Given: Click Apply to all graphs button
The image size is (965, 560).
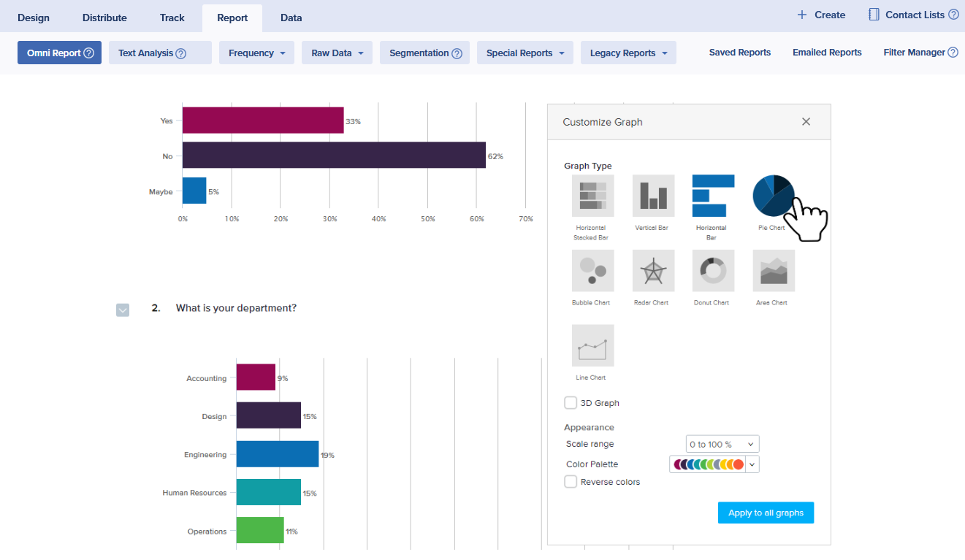Looking at the screenshot, I should coord(765,513).
